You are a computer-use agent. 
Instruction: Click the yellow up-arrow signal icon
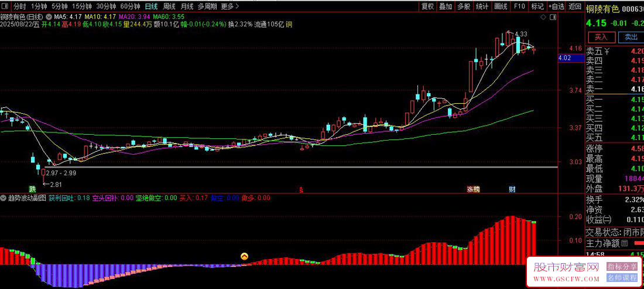[x=244, y=257]
